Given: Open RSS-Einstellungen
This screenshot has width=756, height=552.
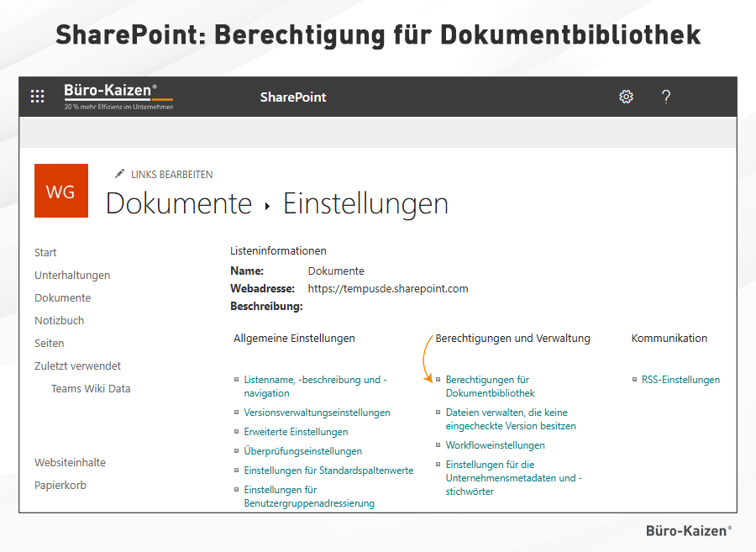Looking at the screenshot, I should (x=680, y=380).
